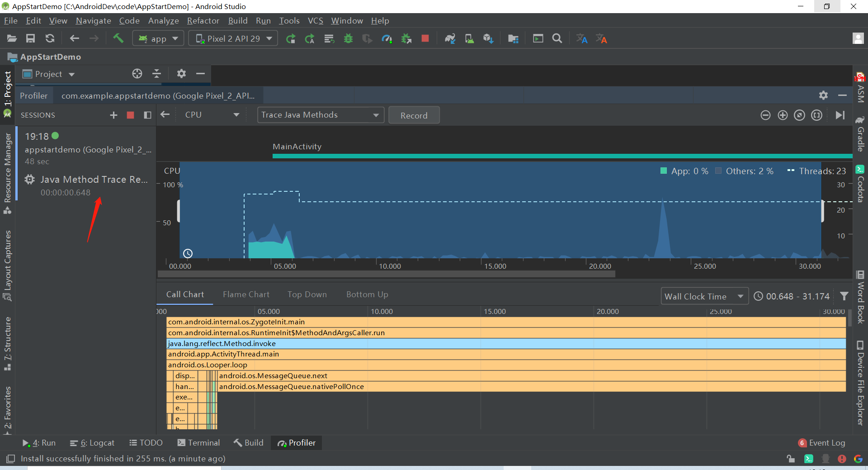Open the Analyze menu
This screenshot has height=470, width=868.
[x=163, y=21]
